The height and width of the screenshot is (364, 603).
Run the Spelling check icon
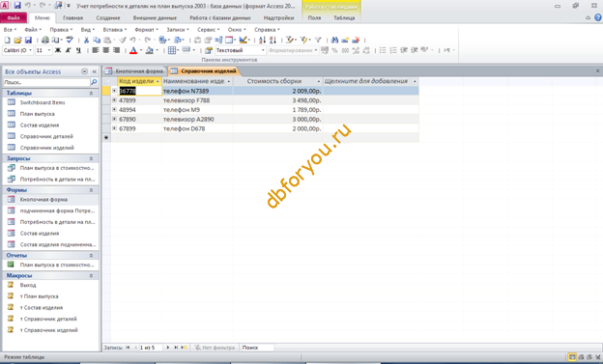[x=70, y=40]
